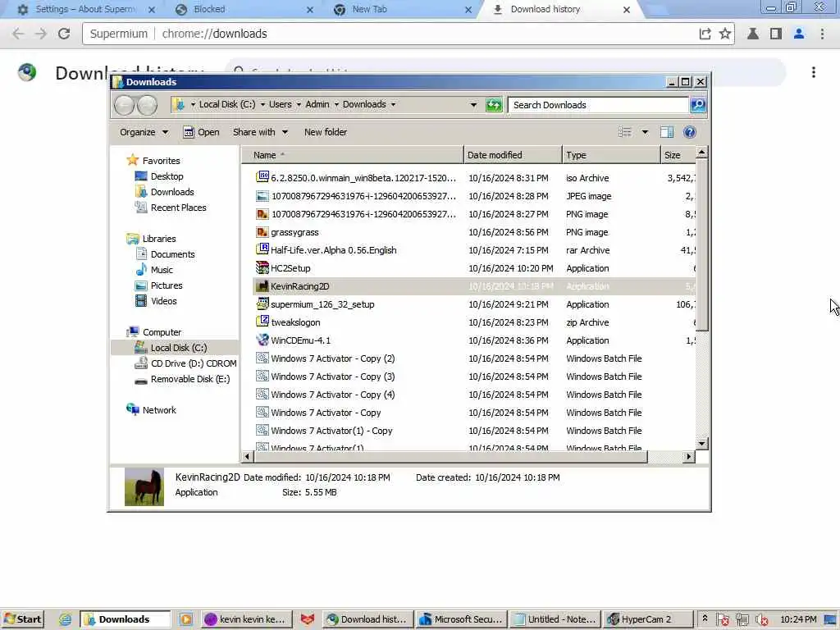Expand the Admin breadcrumb arrow
This screenshot has height=630, width=840.
coord(336,104)
